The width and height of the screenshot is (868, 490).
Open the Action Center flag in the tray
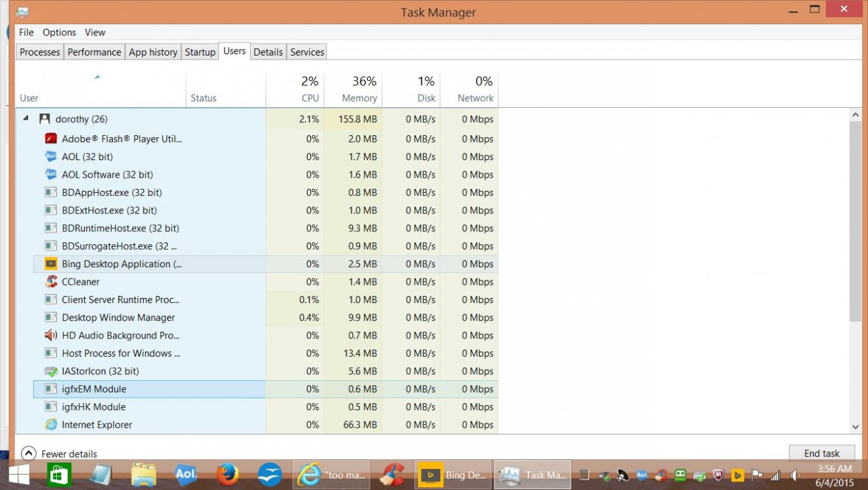[x=757, y=475]
